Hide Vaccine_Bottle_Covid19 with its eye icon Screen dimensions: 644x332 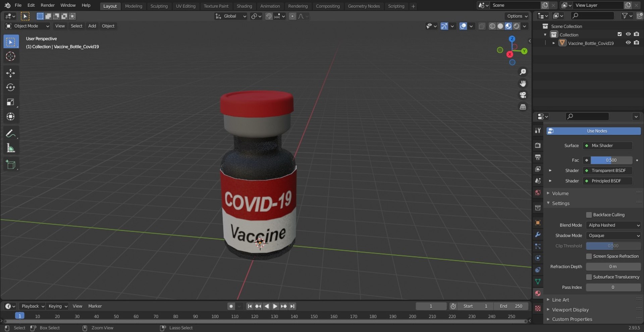coord(628,43)
